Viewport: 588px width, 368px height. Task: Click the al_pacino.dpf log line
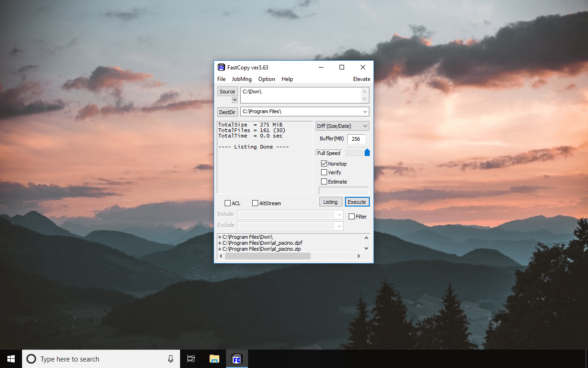coord(260,243)
